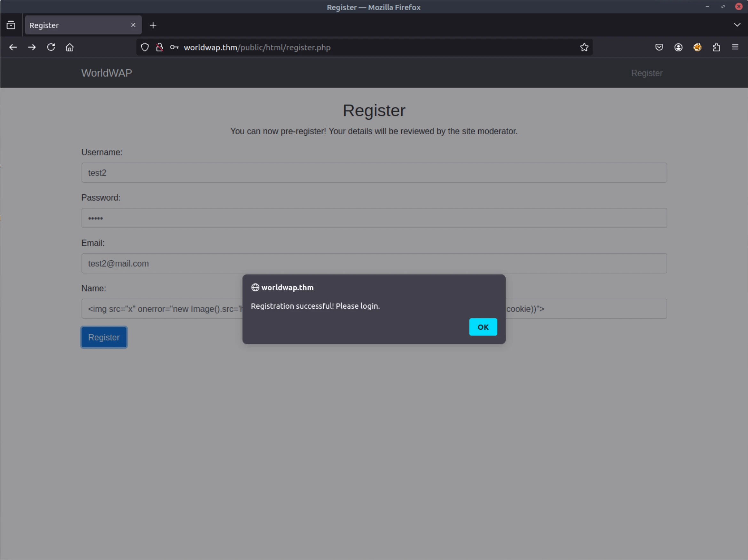The image size is (748, 560).
Task: Click the back navigation arrow
Action: click(x=13, y=47)
